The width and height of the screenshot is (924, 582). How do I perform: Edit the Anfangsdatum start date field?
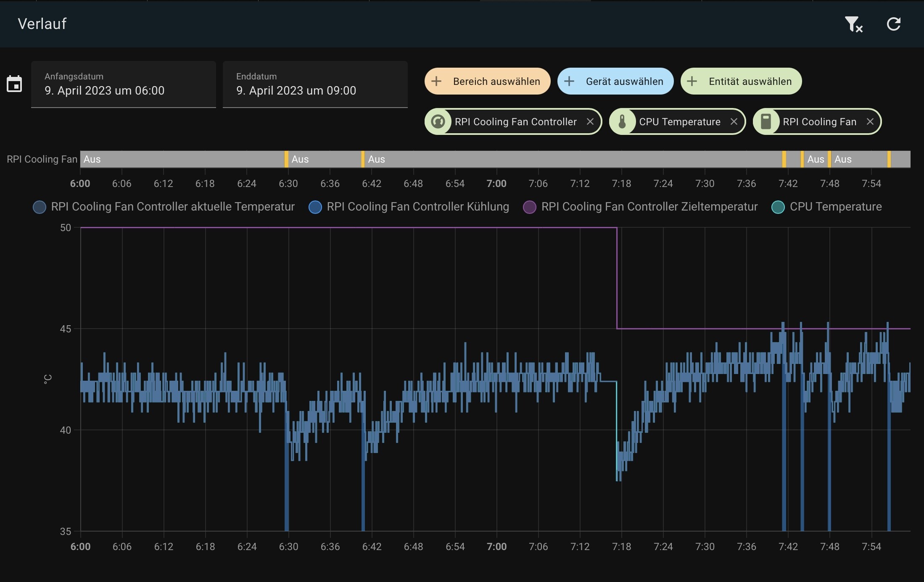coord(124,84)
